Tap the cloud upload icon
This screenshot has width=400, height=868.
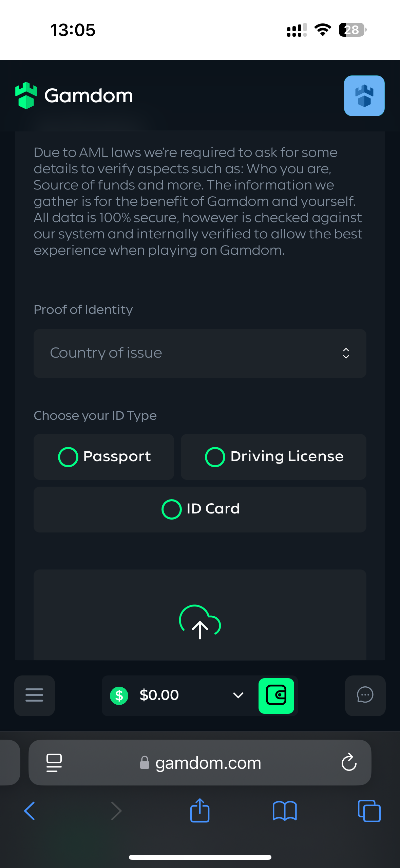click(200, 622)
